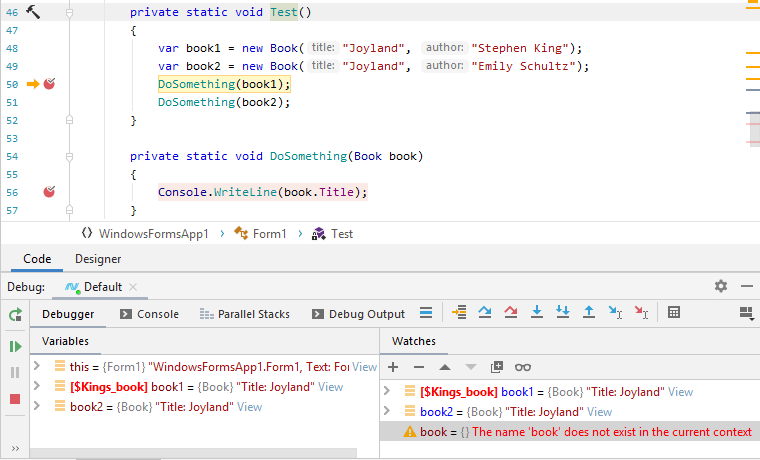The image size is (760, 460).
Task: Toggle the breakpoint on line 56
Action: point(49,192)
